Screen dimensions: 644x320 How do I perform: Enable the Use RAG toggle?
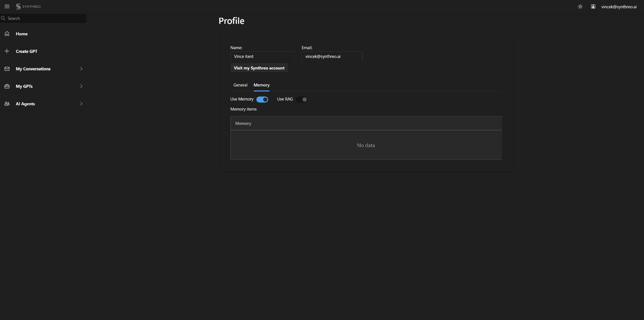coord(302,100)
